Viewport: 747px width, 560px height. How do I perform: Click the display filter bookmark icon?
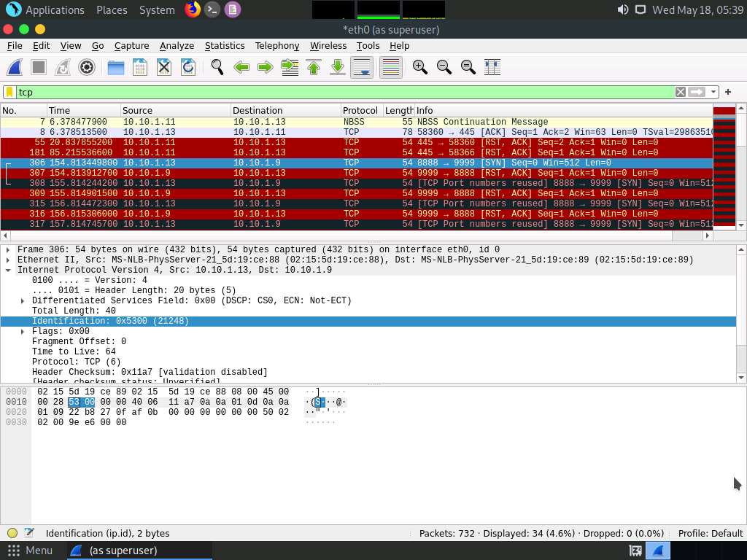[x=9, y=92]
